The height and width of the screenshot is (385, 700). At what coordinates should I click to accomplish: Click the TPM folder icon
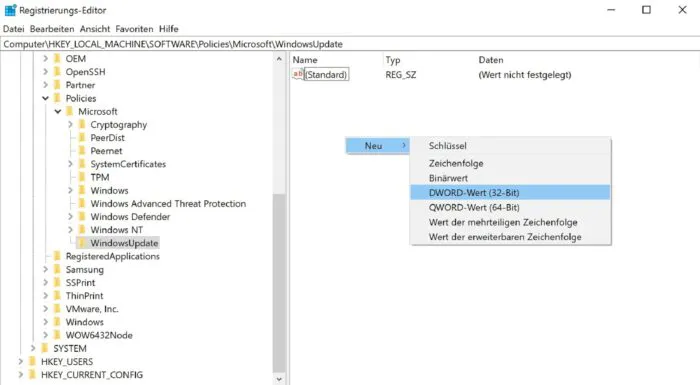tap(82, 177)
